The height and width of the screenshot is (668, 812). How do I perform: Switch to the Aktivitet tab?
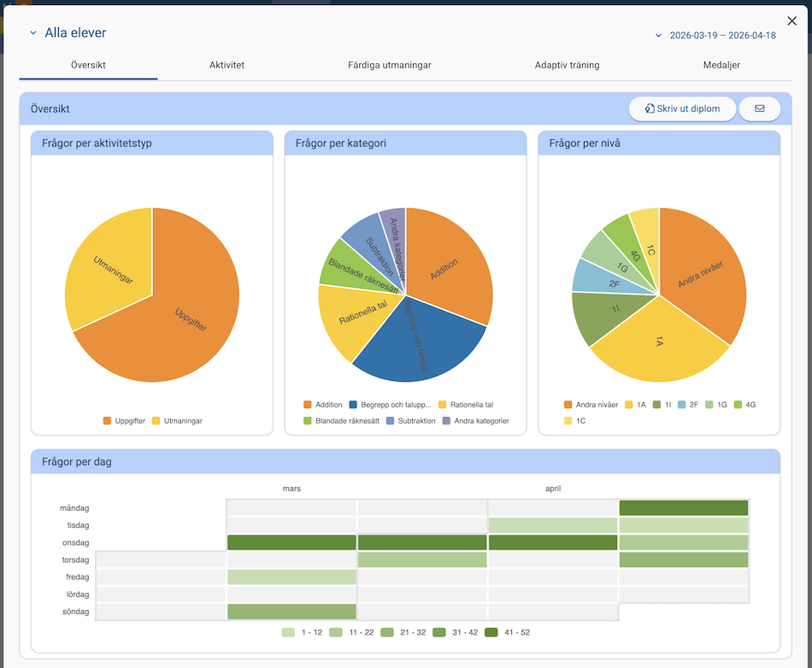pos(227,65)
